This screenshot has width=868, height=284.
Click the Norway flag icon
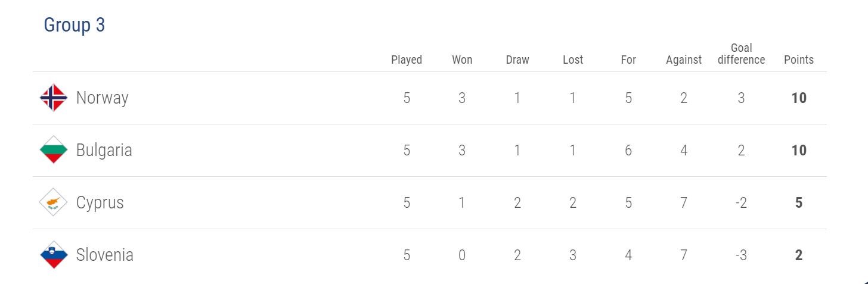click(x=54, y=98)
